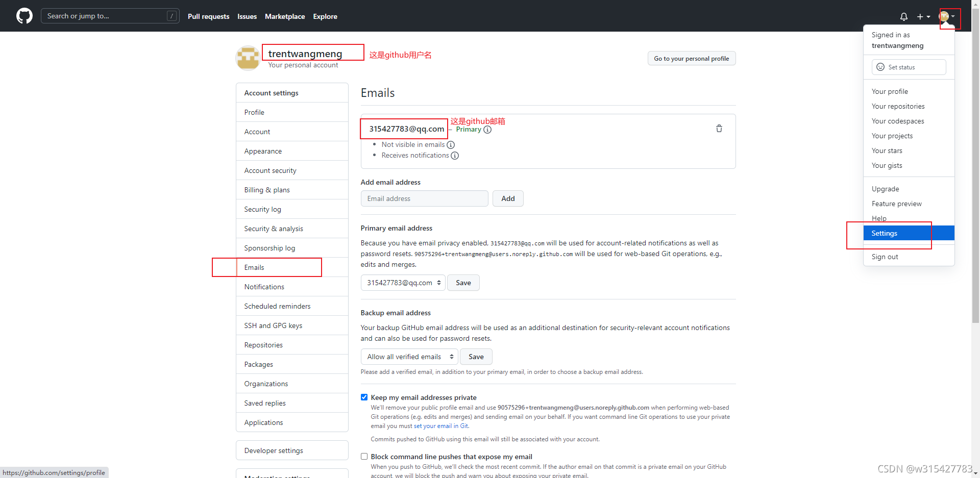Screen dimensions: 980x478
Task: Open the plus create-new dropdown
Action: tap(923, 16)
